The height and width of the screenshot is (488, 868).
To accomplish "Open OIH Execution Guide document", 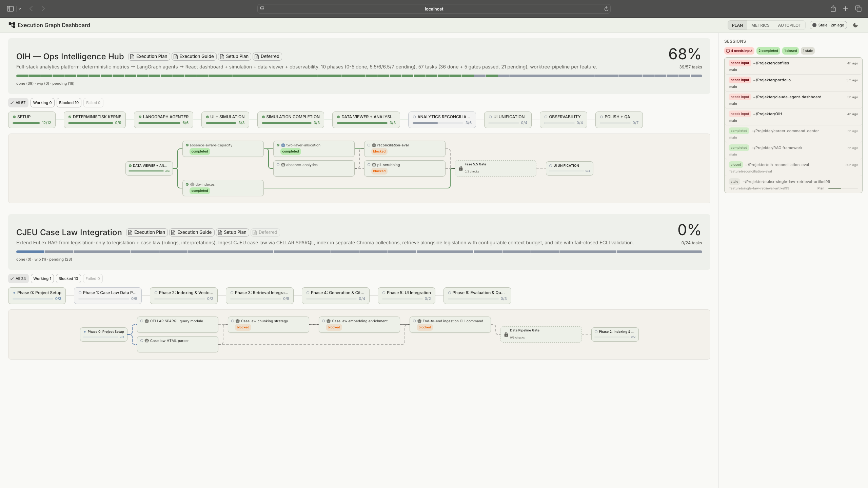I will (x=194, y=56).
